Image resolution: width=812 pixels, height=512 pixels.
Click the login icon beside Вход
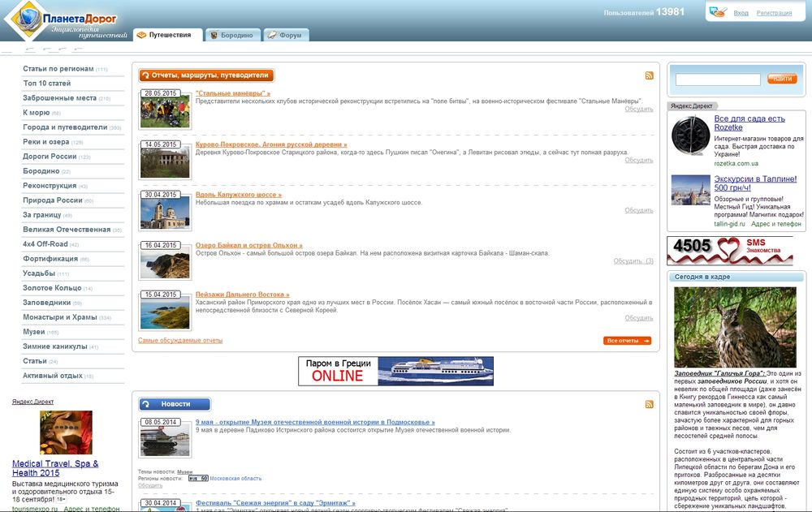tap(718, 12)
